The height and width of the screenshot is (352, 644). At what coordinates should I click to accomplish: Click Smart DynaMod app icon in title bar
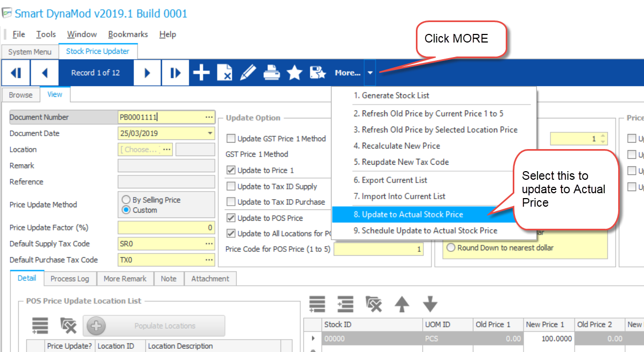tap(6, 13)
